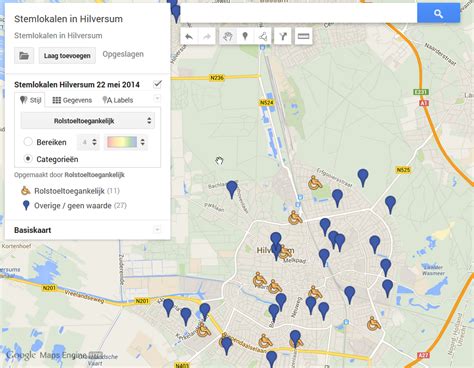Viewport: 474px width, 368px height.
Task: Open the Rolstoeltoegankelijk style-by dropdown
Action: tap(88, 121)
